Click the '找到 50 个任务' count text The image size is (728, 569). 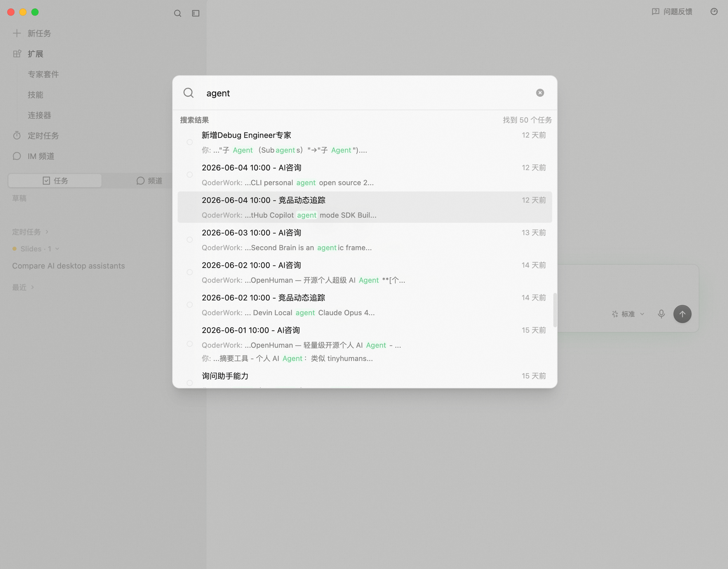[527, 120]
